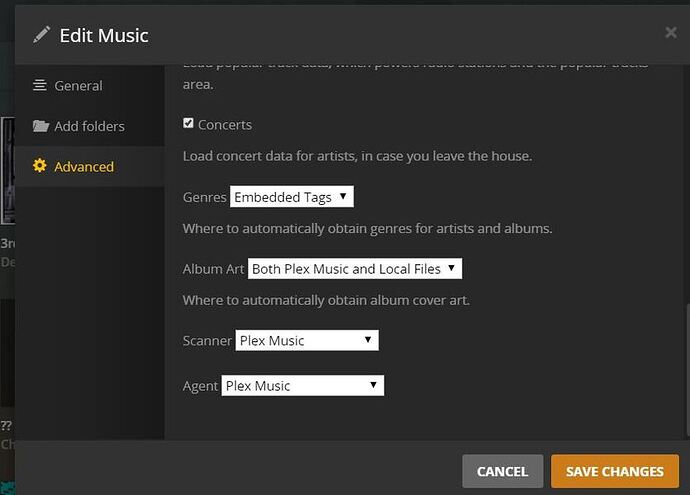
Task: Switch to the General tab
Action: 78,86
